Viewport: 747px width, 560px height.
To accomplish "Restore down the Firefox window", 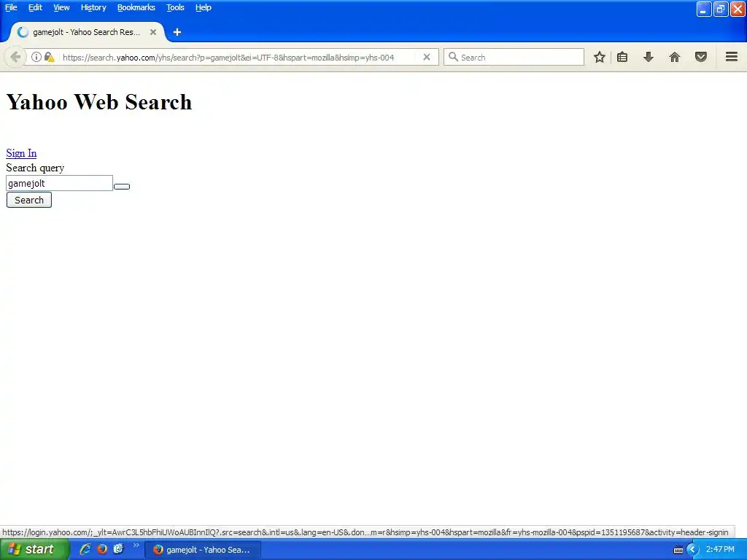I will pyautogui.click(x=721, y=9).
